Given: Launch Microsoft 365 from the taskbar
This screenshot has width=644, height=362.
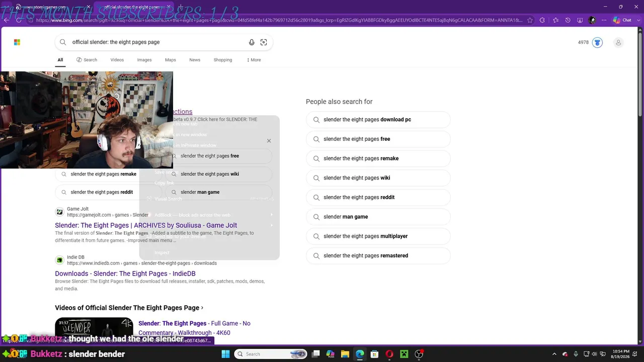Looking at the screenshot, I should tap(330, 354).
